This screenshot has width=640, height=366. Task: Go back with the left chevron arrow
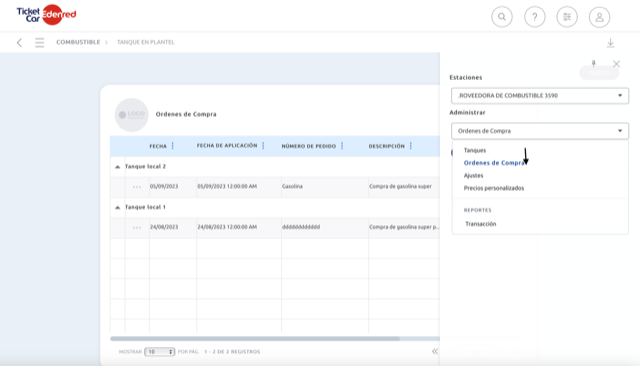tap(19, 42)
